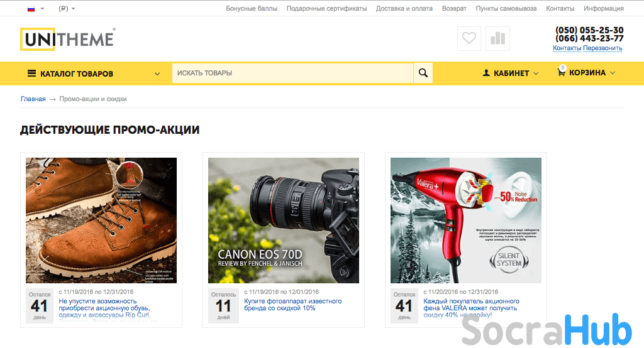The height and width of the screenshot is (348, 644).
Task: Click phone number (066) 443-23-77
Action: pos(589,38)
